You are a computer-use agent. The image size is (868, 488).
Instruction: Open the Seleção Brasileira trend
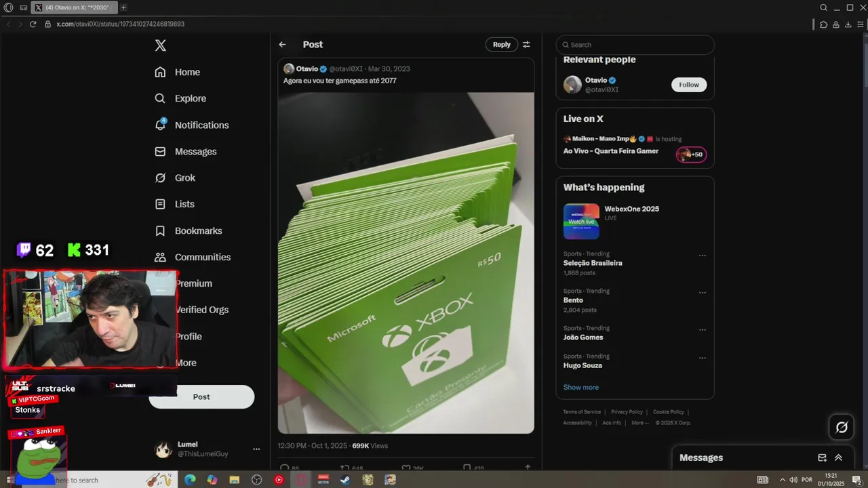pyautogui.click(x=593, y=263)
